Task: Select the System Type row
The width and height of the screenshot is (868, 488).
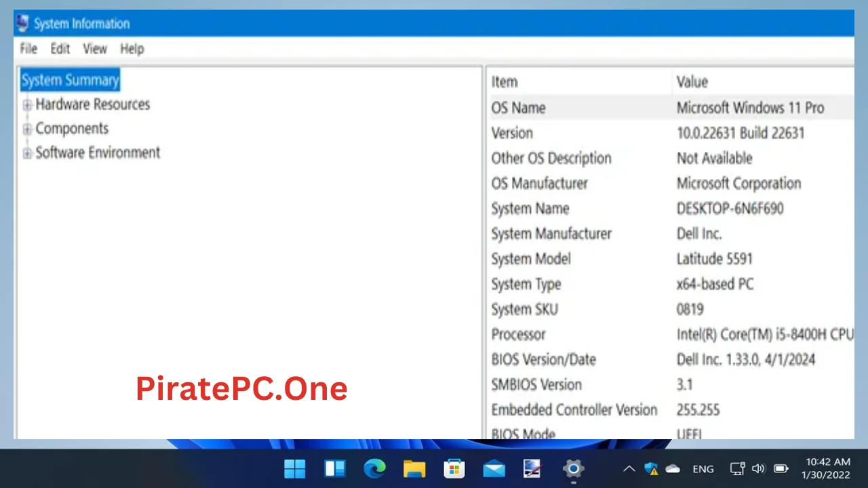Action: point(671,284)
